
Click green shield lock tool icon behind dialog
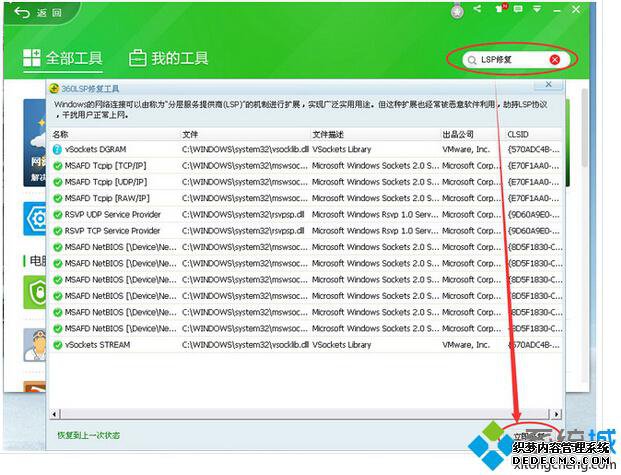click(35, 292)
